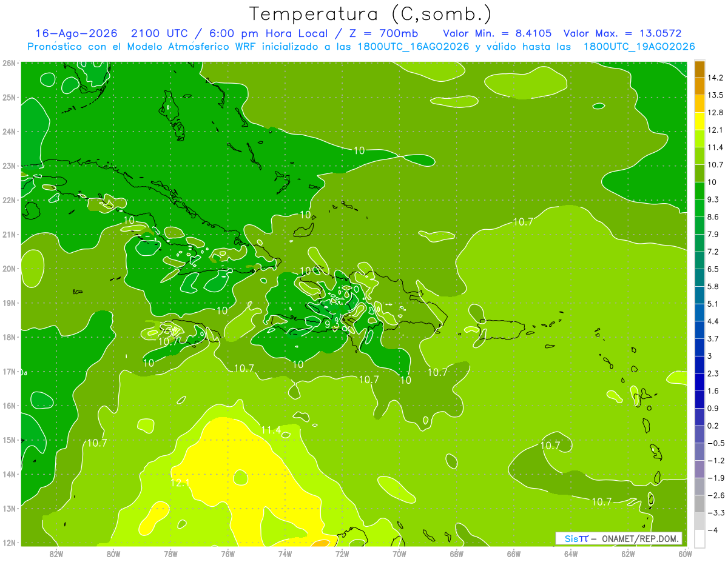Click the "66W" longitude axis label
This screenshot has height=562, width=728.
pyautogui.click(x=514, y=554)
